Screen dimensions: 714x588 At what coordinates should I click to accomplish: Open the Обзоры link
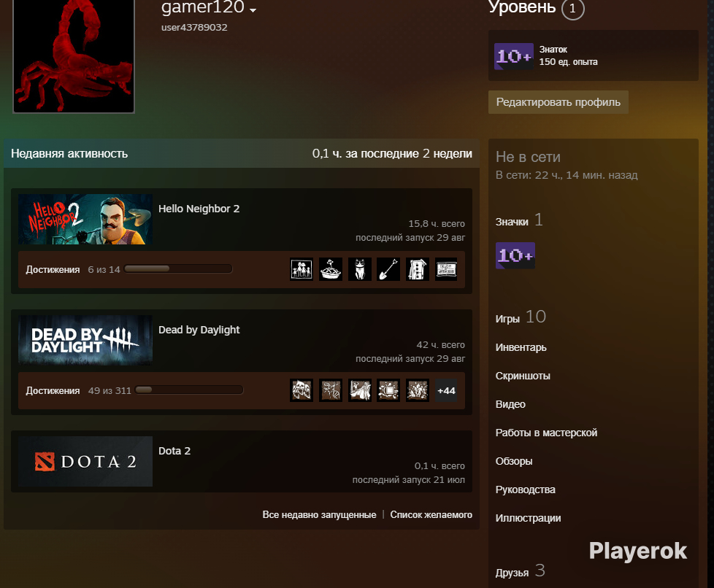click(514, 461)
